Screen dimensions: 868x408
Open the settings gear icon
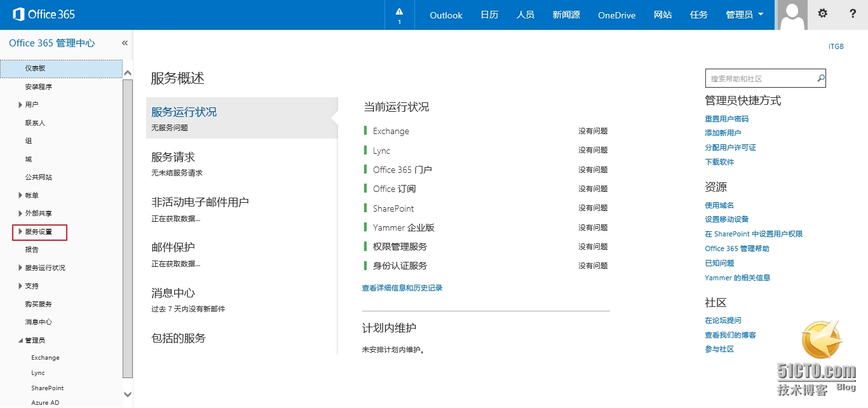coord(822,14)
